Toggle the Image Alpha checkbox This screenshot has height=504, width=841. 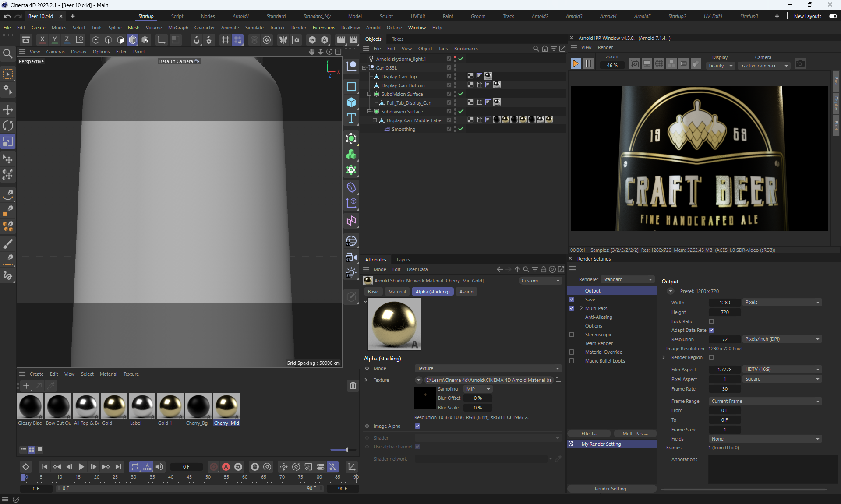[x=417, y=426]
